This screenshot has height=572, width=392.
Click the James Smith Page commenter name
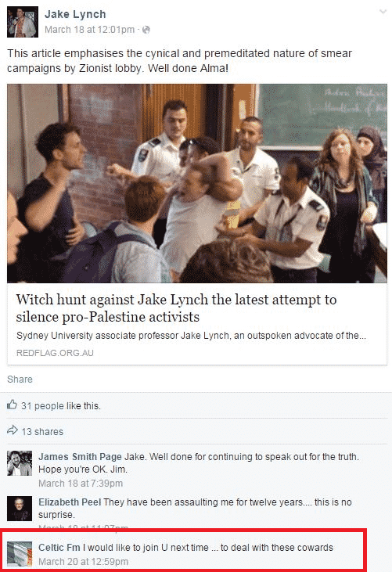coord(81,457)
